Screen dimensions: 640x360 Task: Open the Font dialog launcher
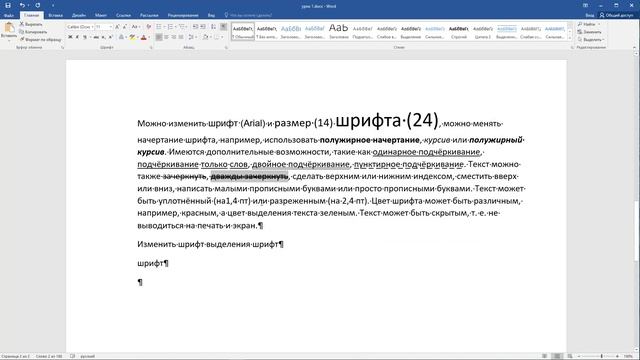coord(151,47)
